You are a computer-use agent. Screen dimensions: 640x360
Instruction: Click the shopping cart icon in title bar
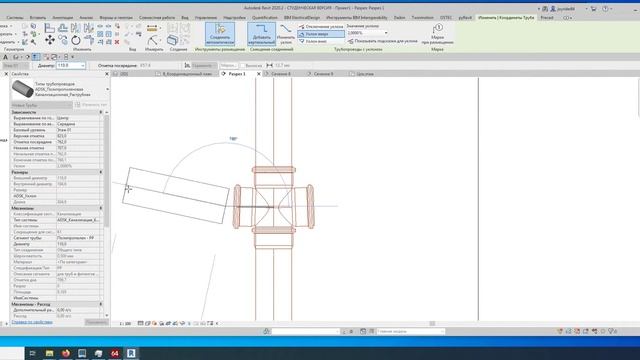pos(593,9)
